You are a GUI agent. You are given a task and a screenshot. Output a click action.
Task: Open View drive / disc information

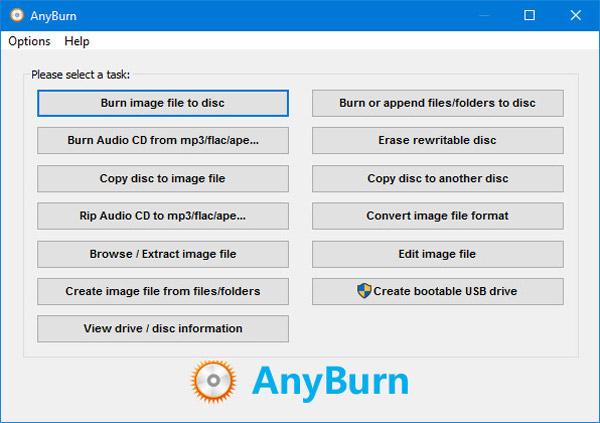(163, 328)
